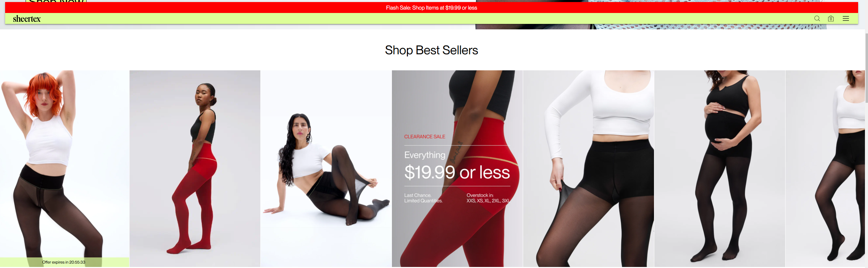Open the shopping bag cart icon

pyautogui.click(x=831, y=18)
